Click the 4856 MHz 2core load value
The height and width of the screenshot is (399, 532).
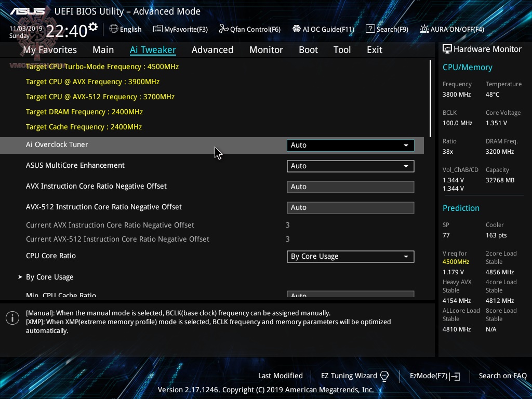point(499,272)
